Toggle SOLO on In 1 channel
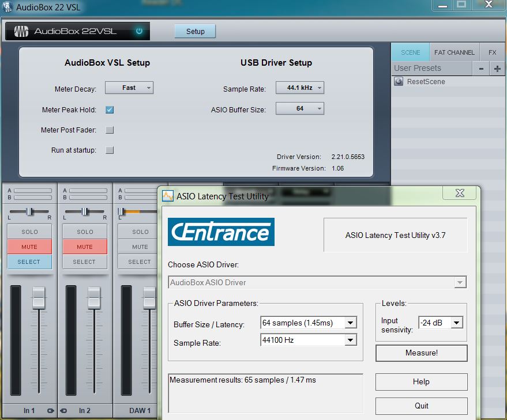This screenshot has width=507, height=420. coord(29,232)
